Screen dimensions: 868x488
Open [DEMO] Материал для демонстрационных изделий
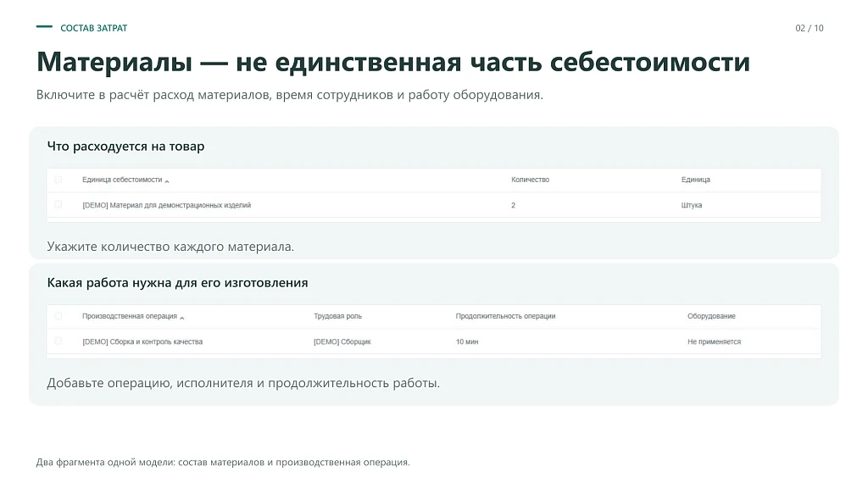(167, 205)
